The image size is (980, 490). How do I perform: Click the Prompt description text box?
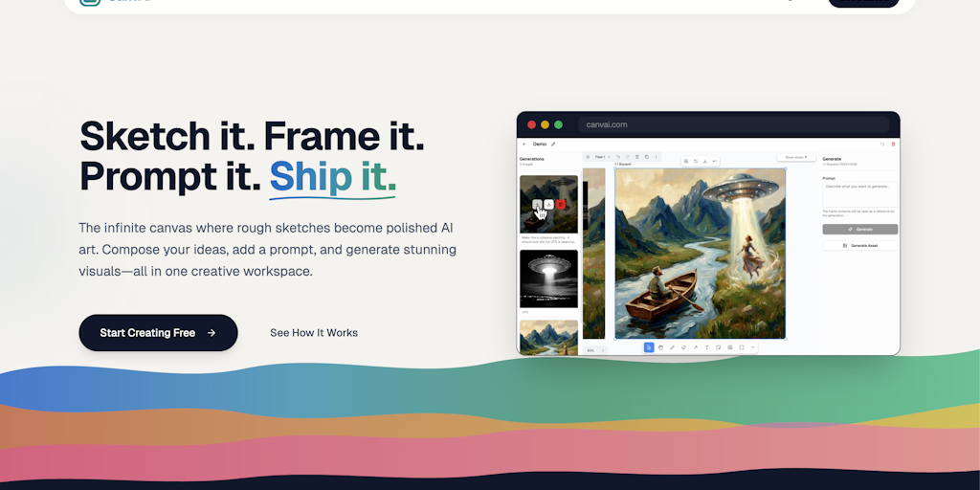coord(860,194)
